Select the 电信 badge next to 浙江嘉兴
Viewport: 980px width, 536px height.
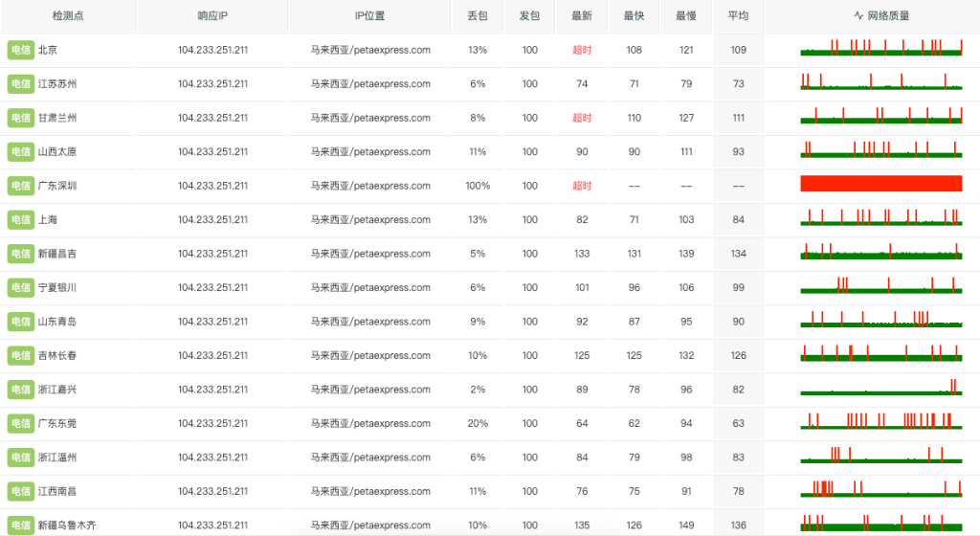coord(20,390)
